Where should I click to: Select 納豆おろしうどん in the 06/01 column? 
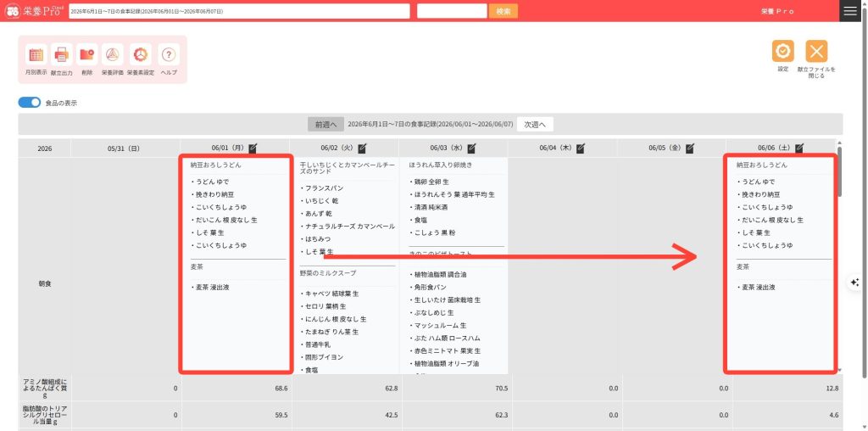[x=216, y=165]
